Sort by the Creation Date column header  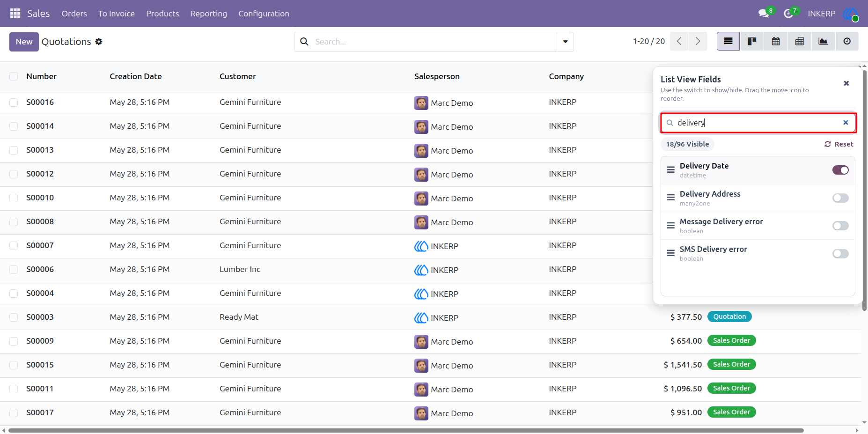136,76
